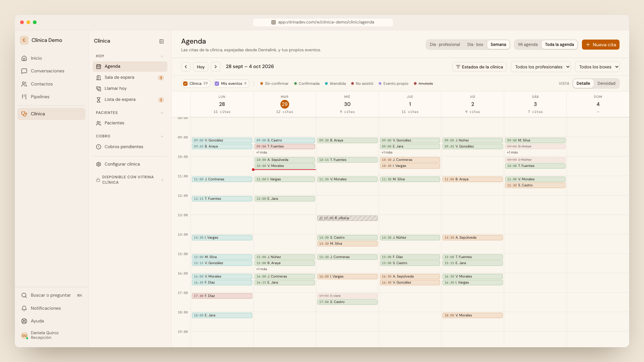The width and height of the screenshot is (644, 362).
Task: Click the Configurar clínica gear icon
Action: tap(99, 164)
